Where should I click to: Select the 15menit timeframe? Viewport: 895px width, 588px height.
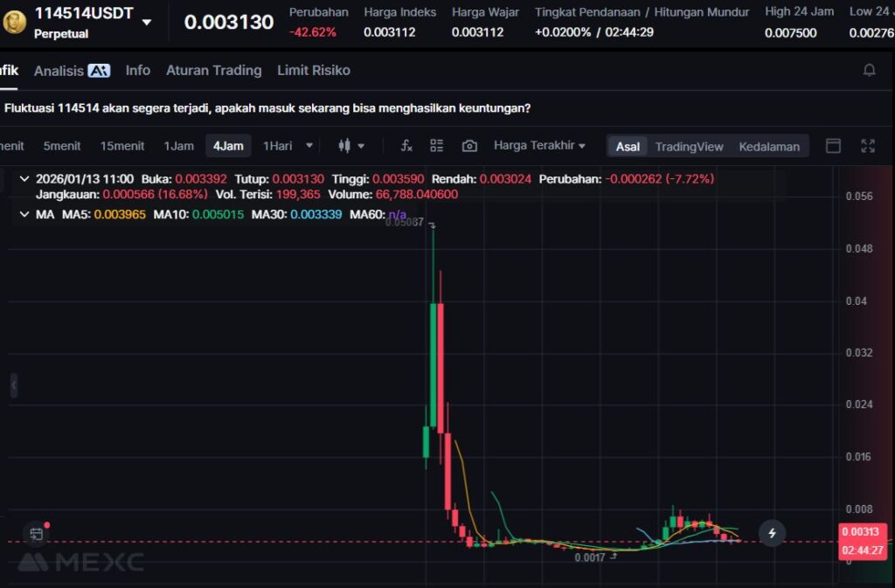pyautogui.click(x=122, y=146)
